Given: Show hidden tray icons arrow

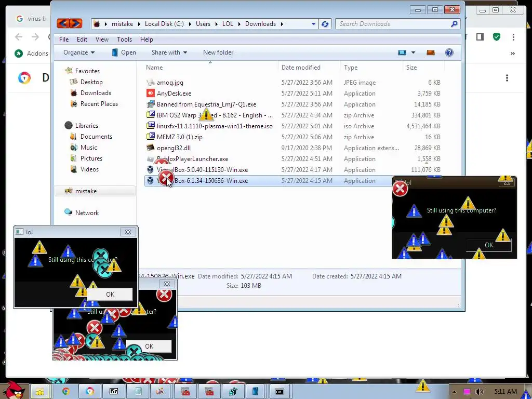Looking at the screenshot, I should [454, 392].
